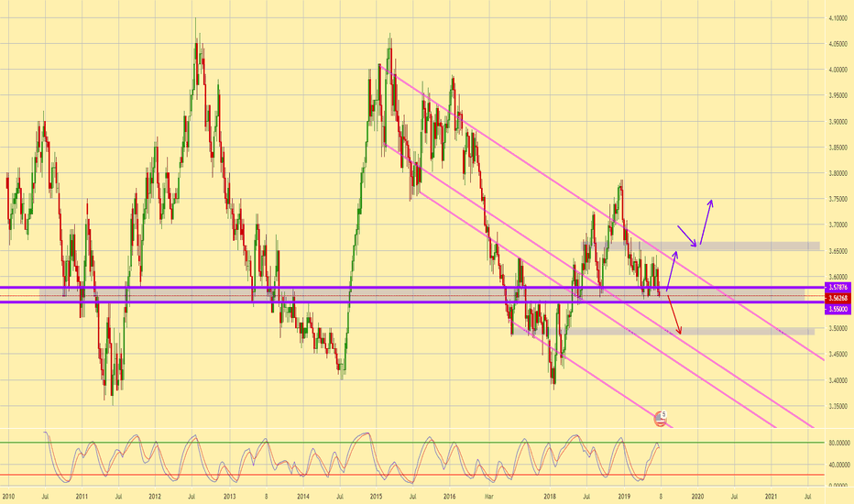854x504 pixels.
Task: Click the 2012 time axis label
Action: coord(155,497)
